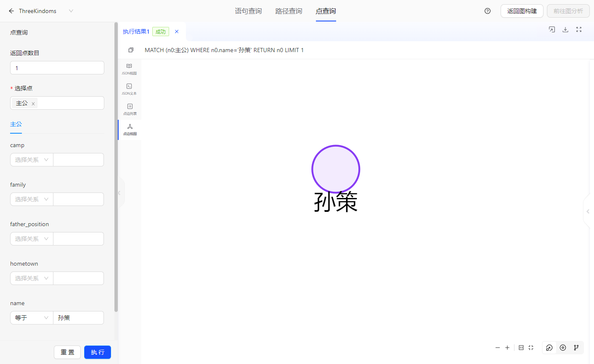The height and width of the screenshot is (364, 594).
Task: Click the hometown value input
Action: point(79,278)
